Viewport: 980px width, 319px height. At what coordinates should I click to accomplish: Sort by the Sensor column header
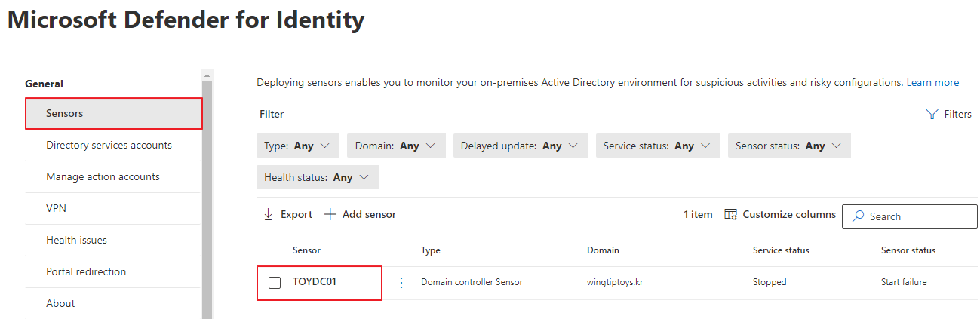pyautogui.click(x=306, y=250)
